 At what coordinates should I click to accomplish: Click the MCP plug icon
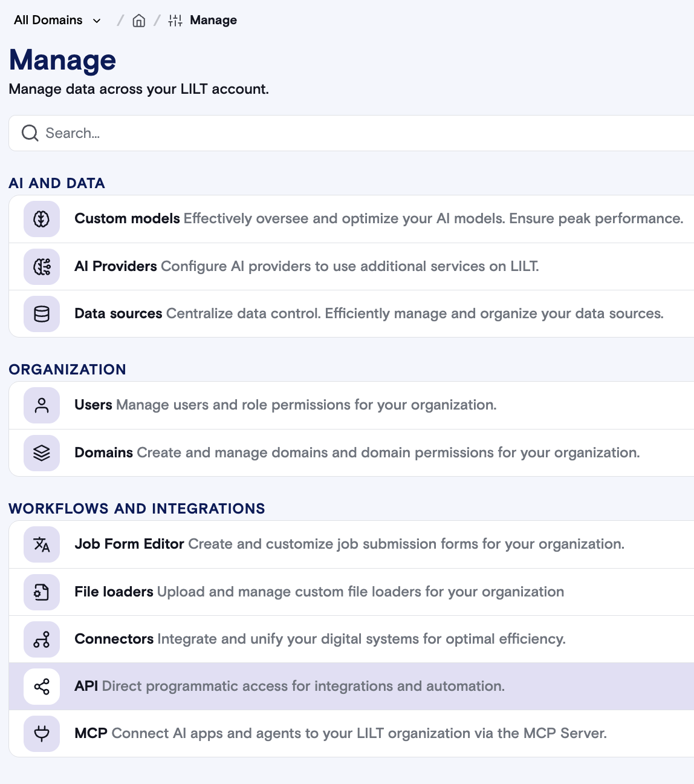click(42, 734)
